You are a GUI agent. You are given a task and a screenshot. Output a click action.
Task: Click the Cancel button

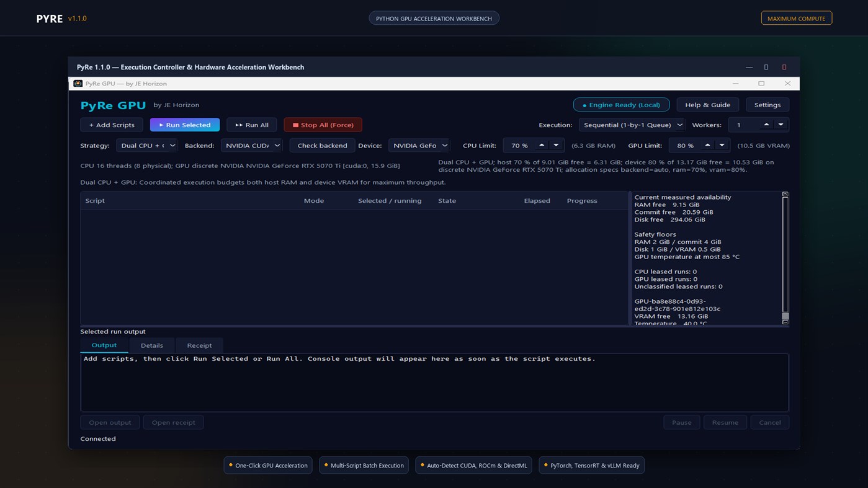point(770,422)
